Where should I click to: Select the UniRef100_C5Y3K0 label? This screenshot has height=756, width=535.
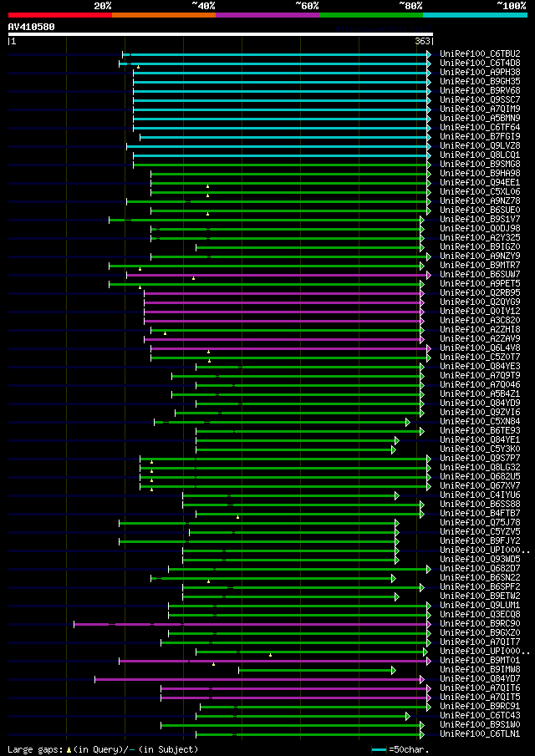(480, 449)
